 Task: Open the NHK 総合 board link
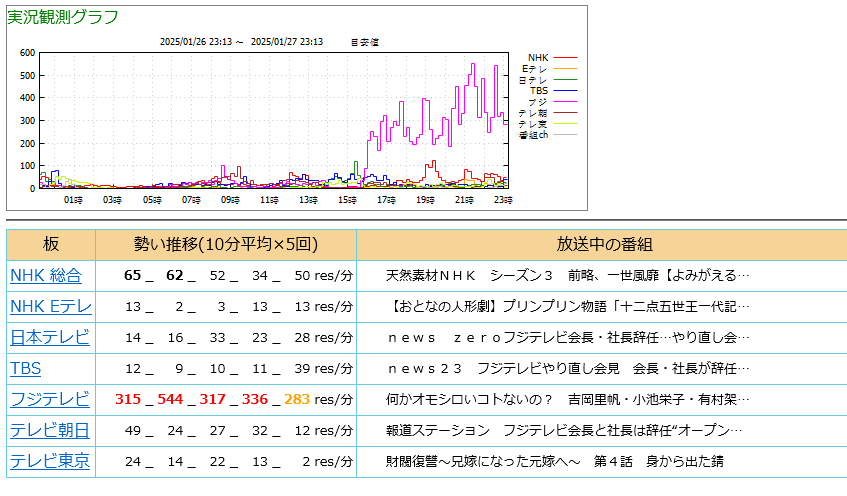tap(46, 276)
